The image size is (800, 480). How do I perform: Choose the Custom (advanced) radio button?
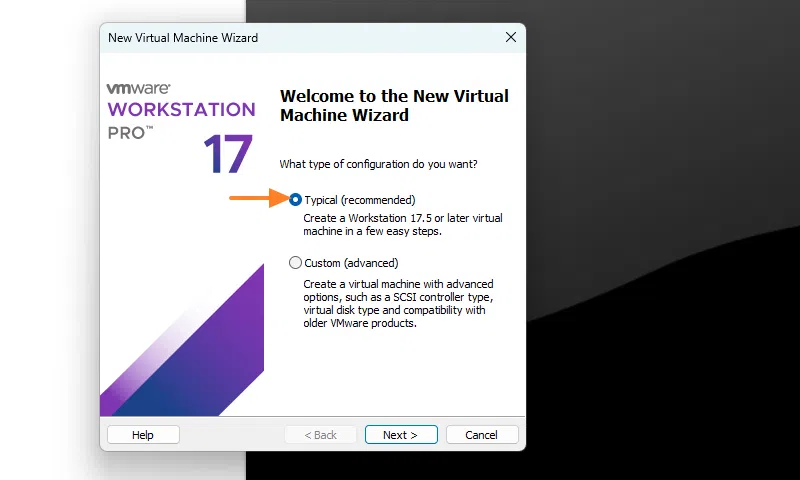(x=295, y=263)
